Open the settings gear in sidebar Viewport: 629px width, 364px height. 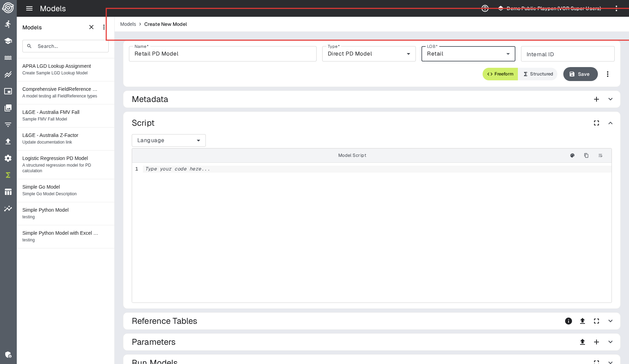[8, 158]
